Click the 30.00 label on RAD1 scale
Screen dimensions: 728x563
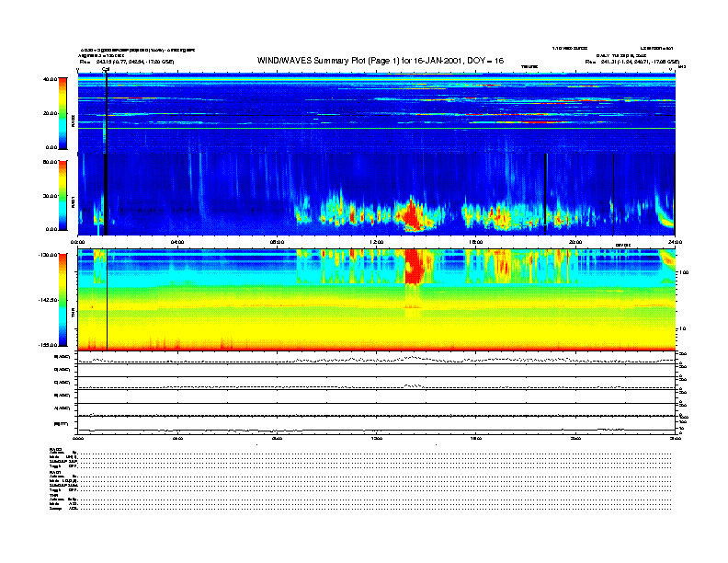(50, 196)
